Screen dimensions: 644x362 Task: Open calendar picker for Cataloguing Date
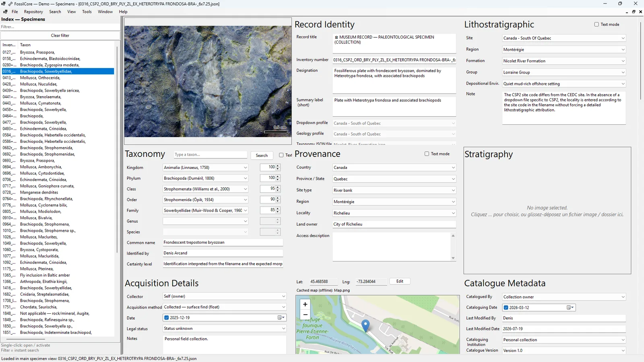tap(570, 308)
